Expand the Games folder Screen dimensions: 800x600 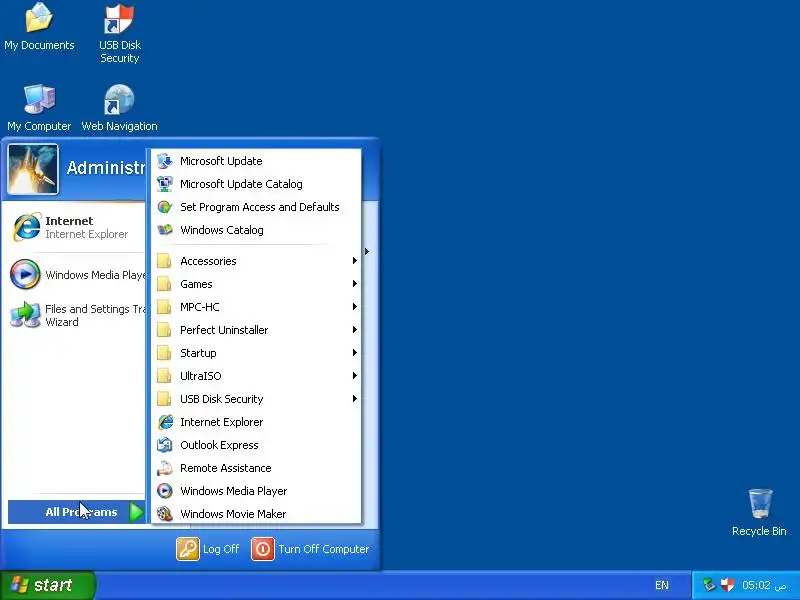pos(256,284)
